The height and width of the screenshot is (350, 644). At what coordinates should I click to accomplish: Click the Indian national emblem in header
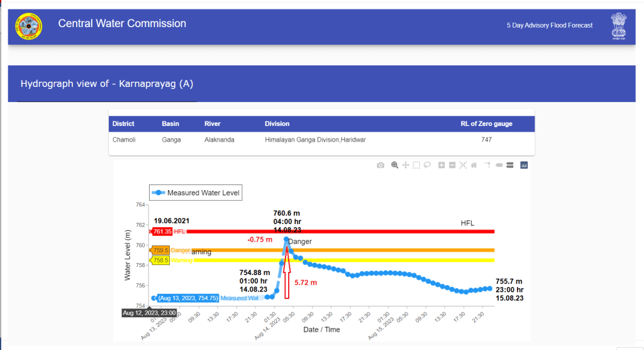click(619, 26)
